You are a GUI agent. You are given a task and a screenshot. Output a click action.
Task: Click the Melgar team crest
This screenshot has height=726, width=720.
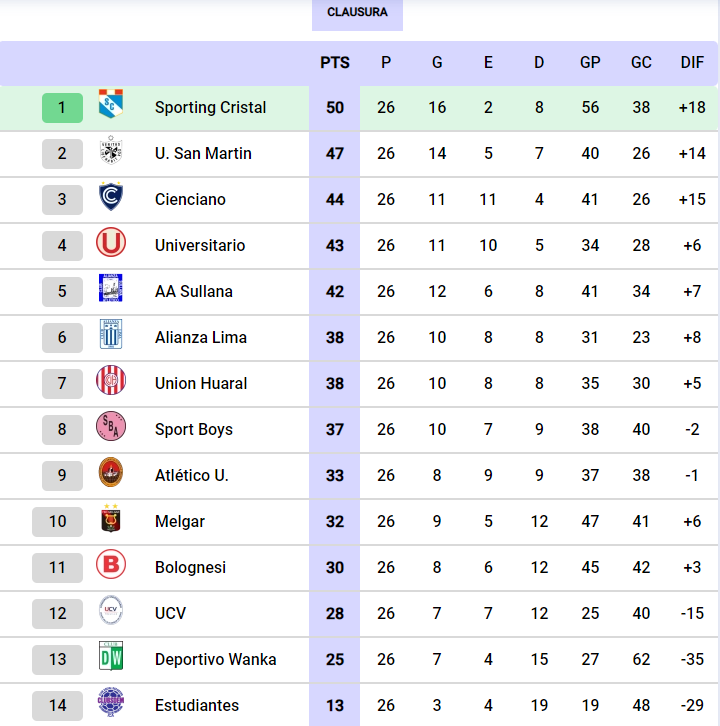click(x=111, y=520)
